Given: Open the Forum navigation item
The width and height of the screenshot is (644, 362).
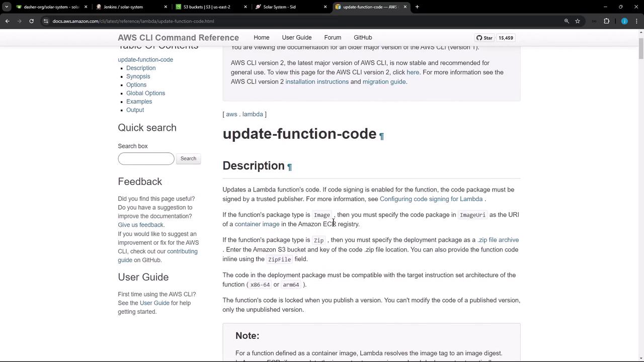Looking at the screenshot, I should tap(333, 38).
